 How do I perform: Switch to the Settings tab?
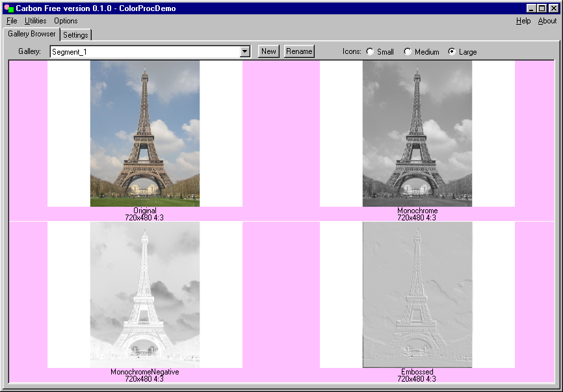coord(76,35)
